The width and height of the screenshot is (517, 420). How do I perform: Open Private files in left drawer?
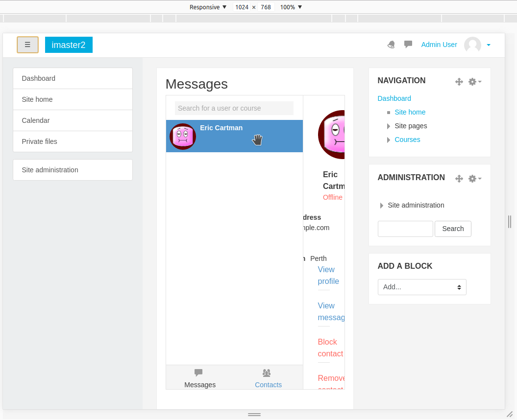(x=73, y=141)
